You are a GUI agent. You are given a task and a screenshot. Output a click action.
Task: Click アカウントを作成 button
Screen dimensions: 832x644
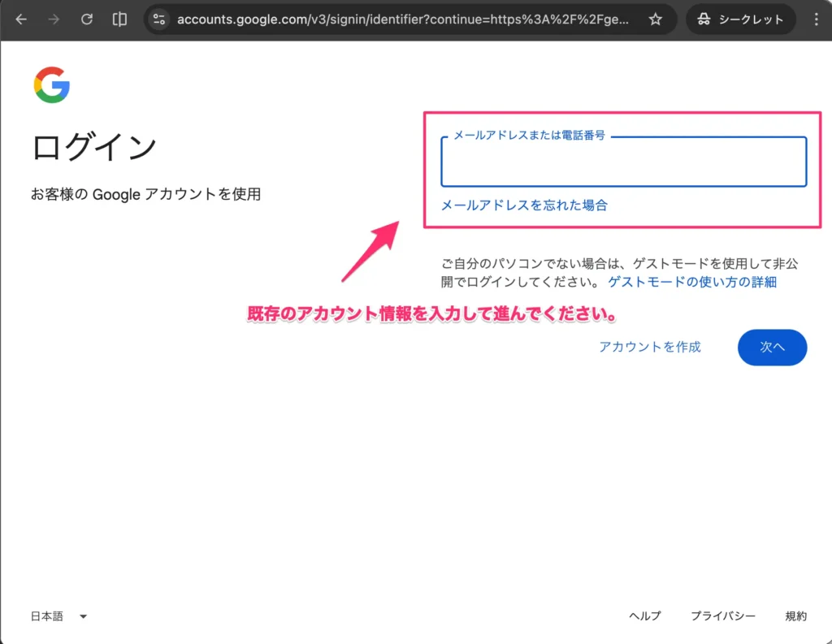(650, 347)
